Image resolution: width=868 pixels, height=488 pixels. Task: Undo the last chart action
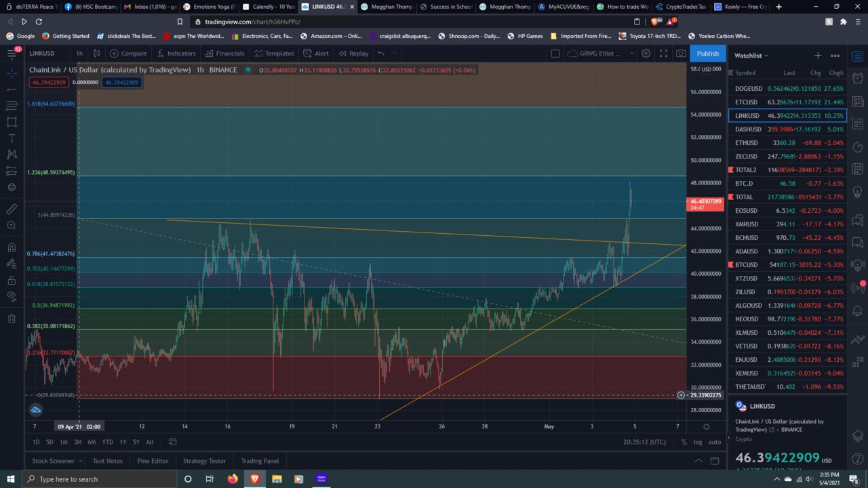pyautogui.click(x=380, y=54)
